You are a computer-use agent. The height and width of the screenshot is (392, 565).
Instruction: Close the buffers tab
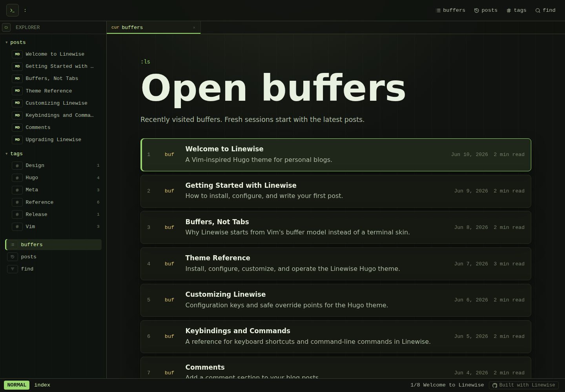(194, 27)
